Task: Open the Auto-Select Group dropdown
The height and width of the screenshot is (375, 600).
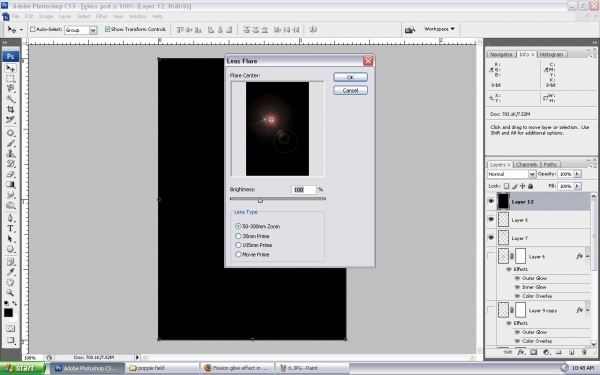Action: point(93,30)
